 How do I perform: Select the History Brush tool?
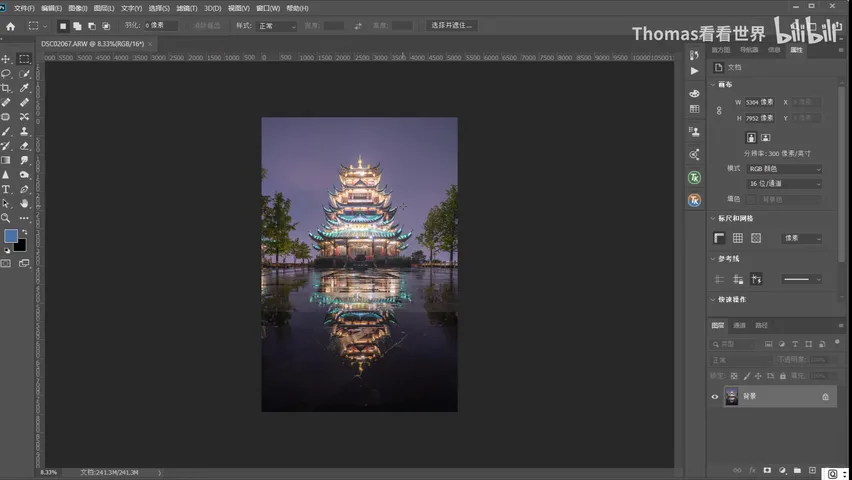[6, 146]
